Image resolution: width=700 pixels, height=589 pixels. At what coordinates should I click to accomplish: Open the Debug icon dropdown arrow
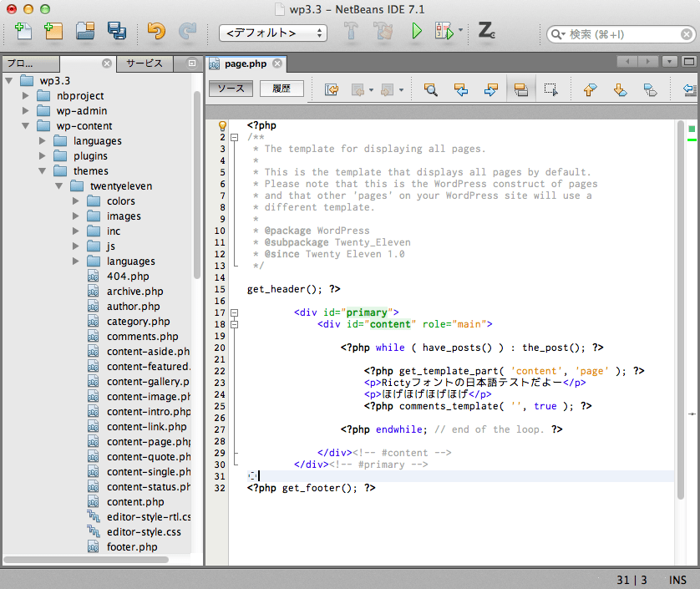[x=461, y=30]
